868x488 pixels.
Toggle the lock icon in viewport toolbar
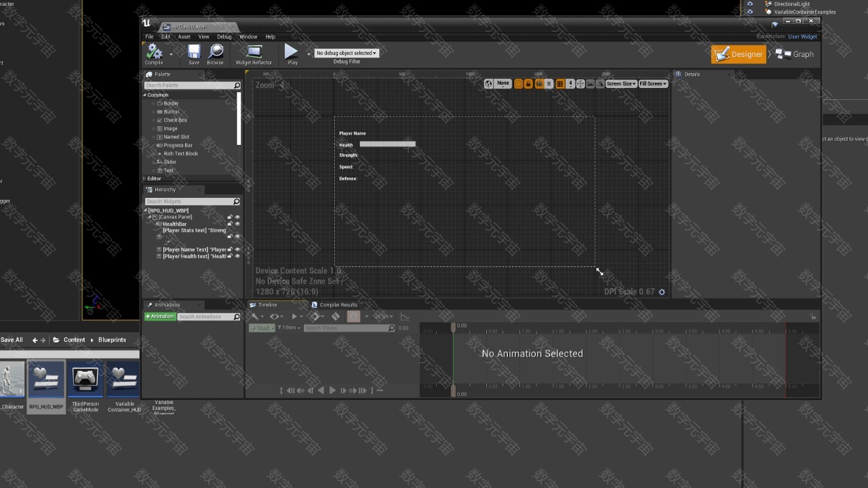pyautogui.click(x=528, y=83)
